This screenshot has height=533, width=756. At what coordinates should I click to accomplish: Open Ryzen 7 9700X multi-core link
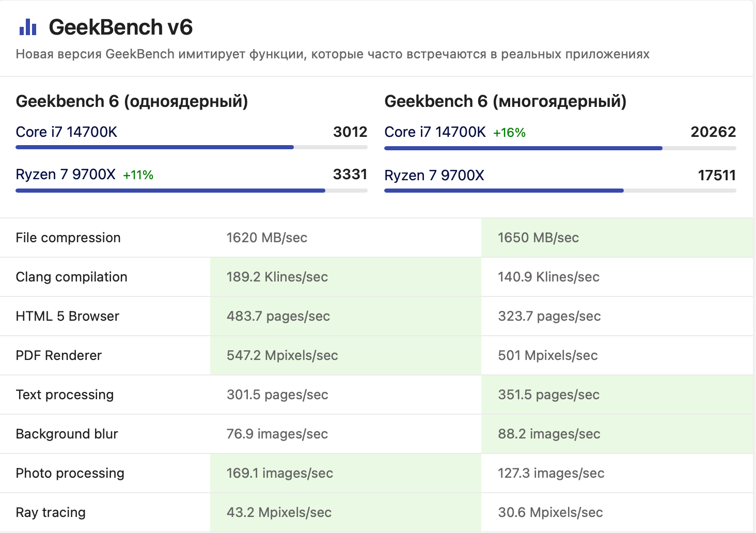point(434,176)
